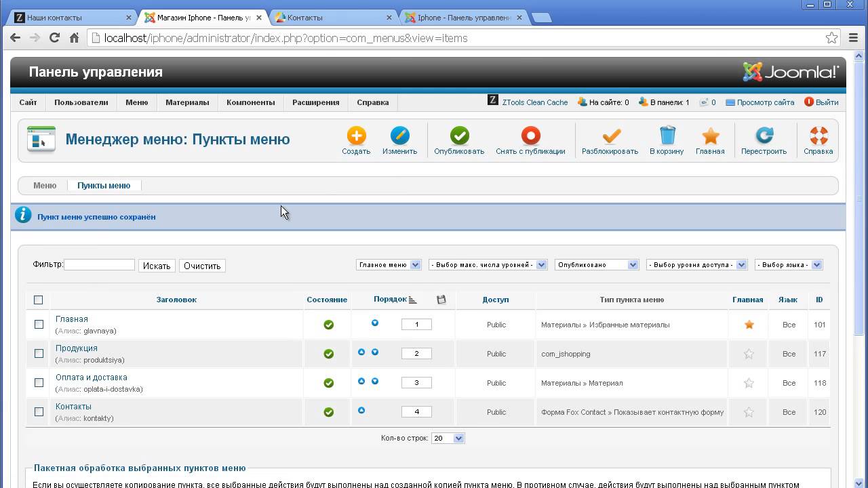Click the Разблокировать checkmark icon
Image resolution: width=868 pixels, height=488 pixels.
(610, 136)
